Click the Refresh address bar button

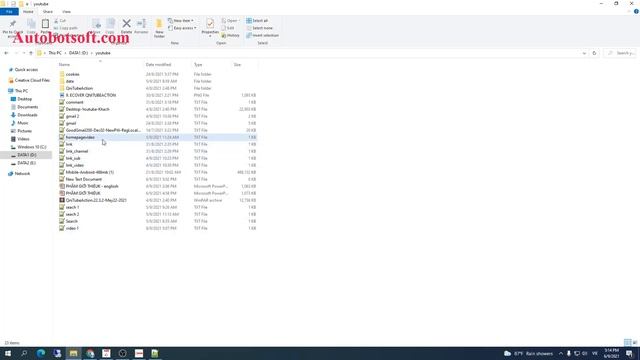coord(594,53)
